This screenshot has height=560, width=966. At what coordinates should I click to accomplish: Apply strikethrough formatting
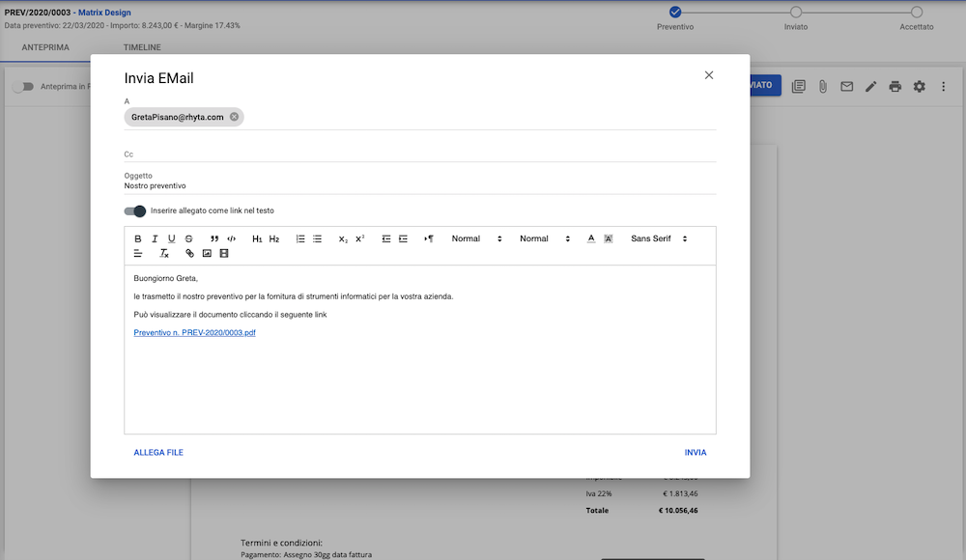(188, 239)
